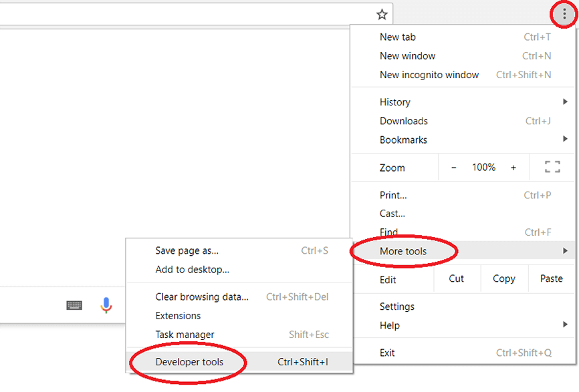579x392 pixels.
Task: Open the on-screen keyboard icon
Action: pos(74,305)
